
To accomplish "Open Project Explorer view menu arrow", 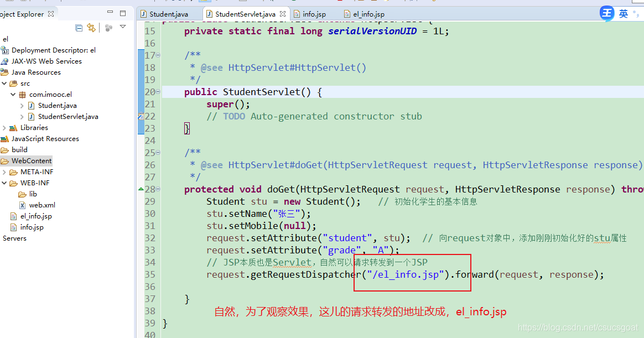I will click(x=122, y=27).
